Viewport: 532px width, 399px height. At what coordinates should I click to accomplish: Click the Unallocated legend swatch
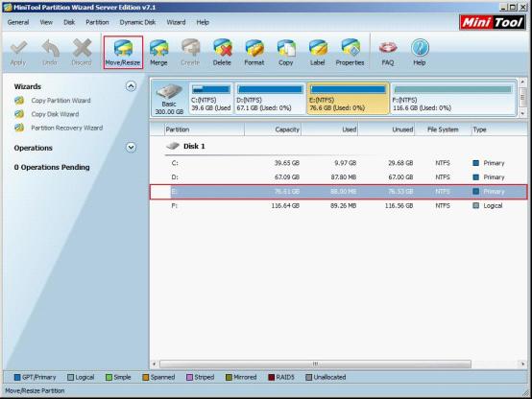(309, 377)
